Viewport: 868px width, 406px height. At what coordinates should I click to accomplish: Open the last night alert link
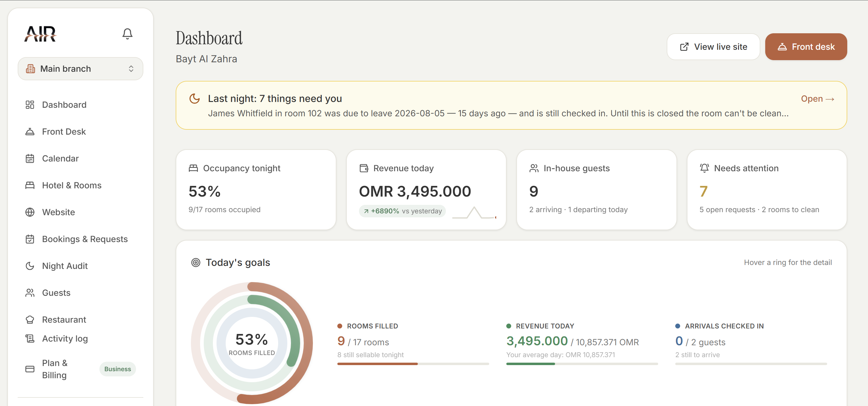pyautogui.click(x=818, y=99)
